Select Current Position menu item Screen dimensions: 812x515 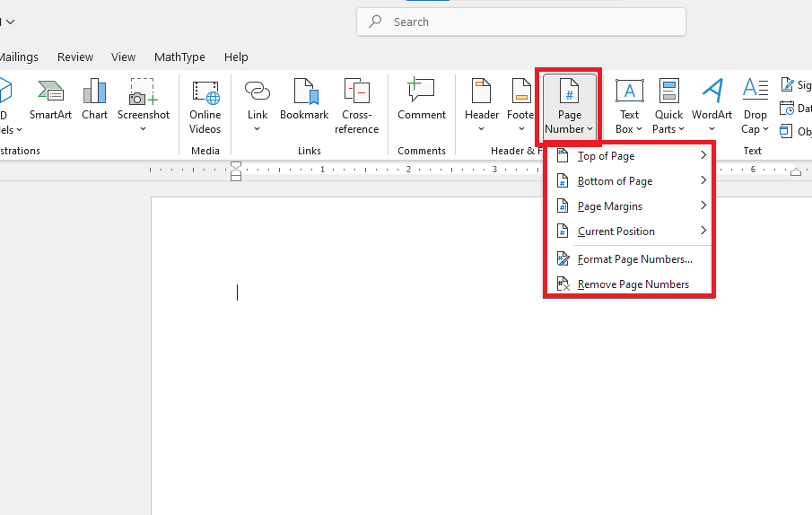(x=629, y=231)
